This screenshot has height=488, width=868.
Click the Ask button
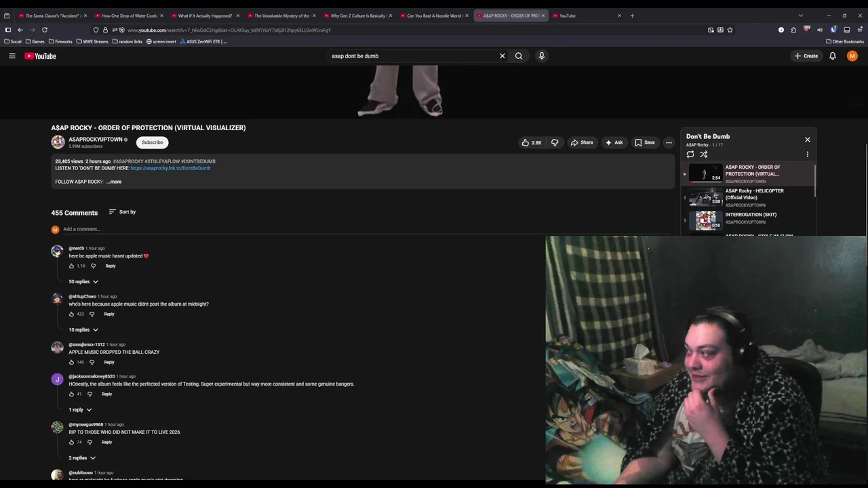[x=614, y=142]
